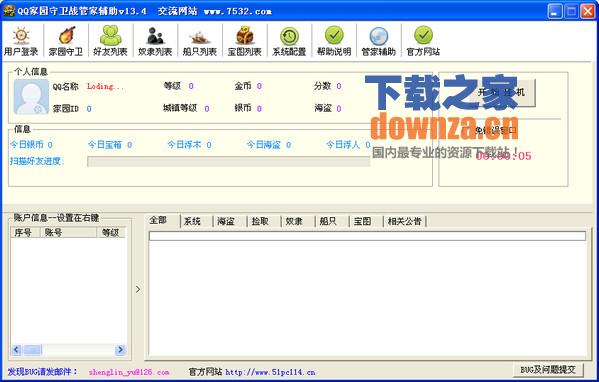Click the input field above the log area
Screen dimensions: 599x382
click(x=367, y=236)
